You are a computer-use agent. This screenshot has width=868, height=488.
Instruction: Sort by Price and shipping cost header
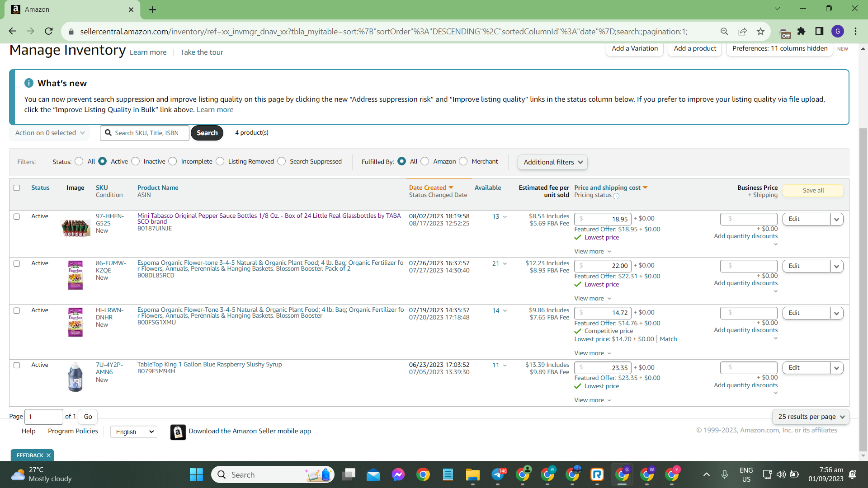(x=611, y=188)
